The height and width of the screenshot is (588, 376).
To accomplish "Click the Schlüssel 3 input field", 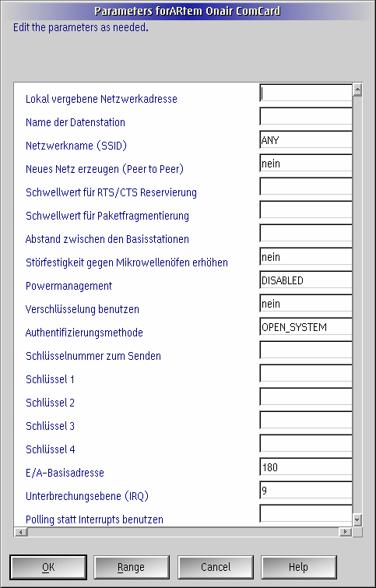I will click(x=306, y=421).
